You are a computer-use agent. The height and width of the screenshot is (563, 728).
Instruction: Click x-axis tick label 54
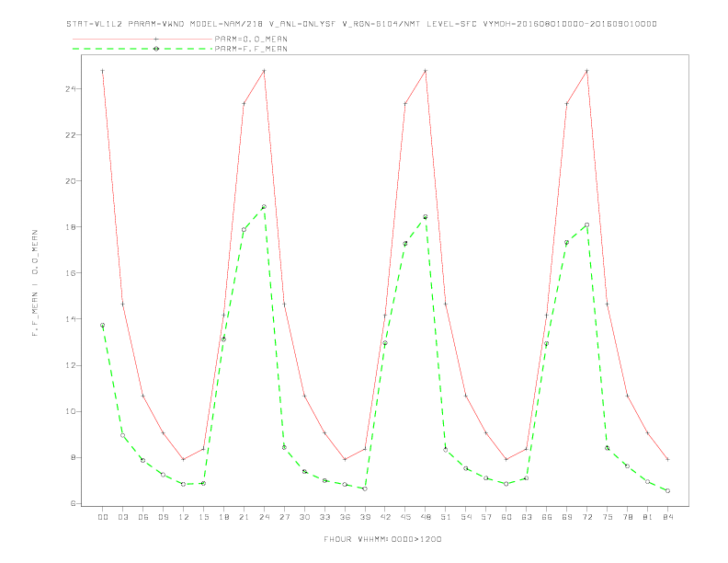(x=466, y=517)
